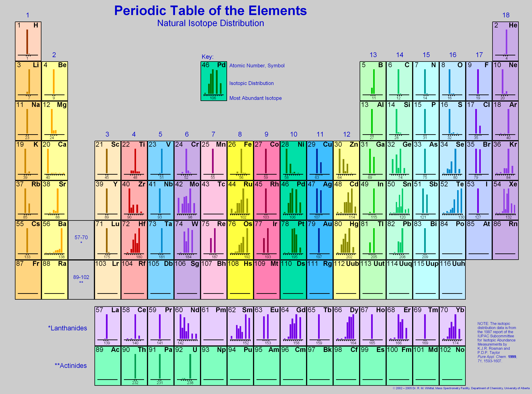Select the Carbon (C) element cell
Viewport: 532px width, 394px height.
coord(399,81)
